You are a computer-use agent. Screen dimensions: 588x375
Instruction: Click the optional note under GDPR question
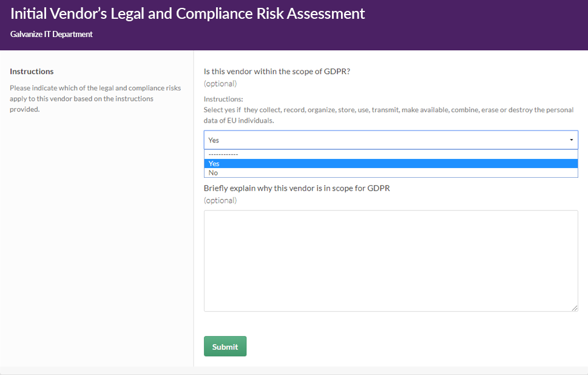tap(220, 84)
